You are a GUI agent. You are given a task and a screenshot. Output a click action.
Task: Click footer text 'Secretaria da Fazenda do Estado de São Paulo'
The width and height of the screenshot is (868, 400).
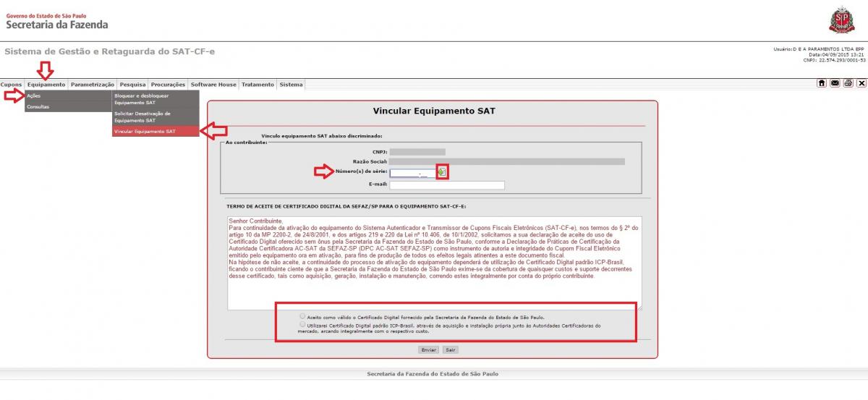click(433, 374)
